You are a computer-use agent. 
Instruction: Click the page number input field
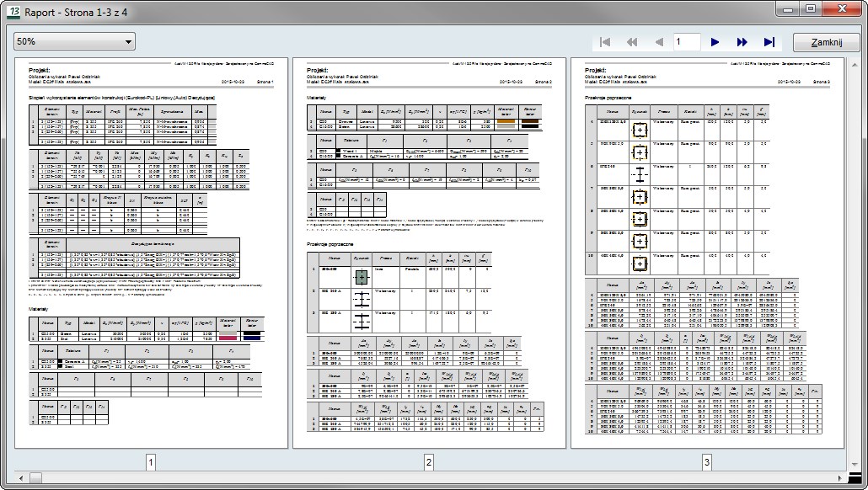tap(686, 42)
